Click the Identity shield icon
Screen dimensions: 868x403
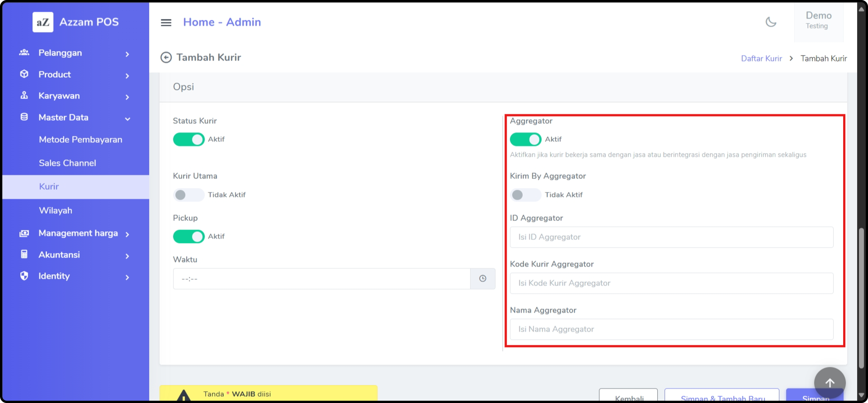(x=24, y=276)
